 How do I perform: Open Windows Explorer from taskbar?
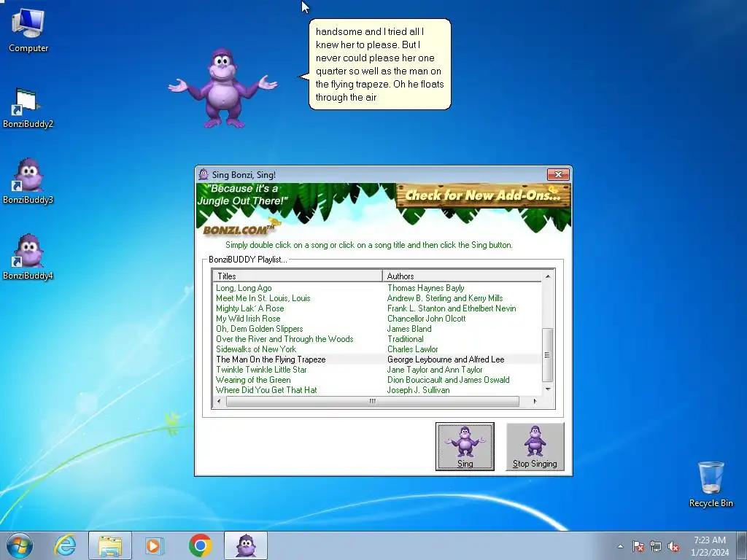tap(109, 545)
